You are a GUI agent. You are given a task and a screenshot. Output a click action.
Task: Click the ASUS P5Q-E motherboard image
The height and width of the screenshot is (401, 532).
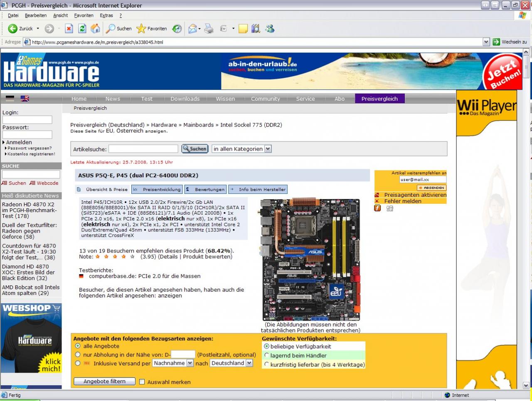310,260
